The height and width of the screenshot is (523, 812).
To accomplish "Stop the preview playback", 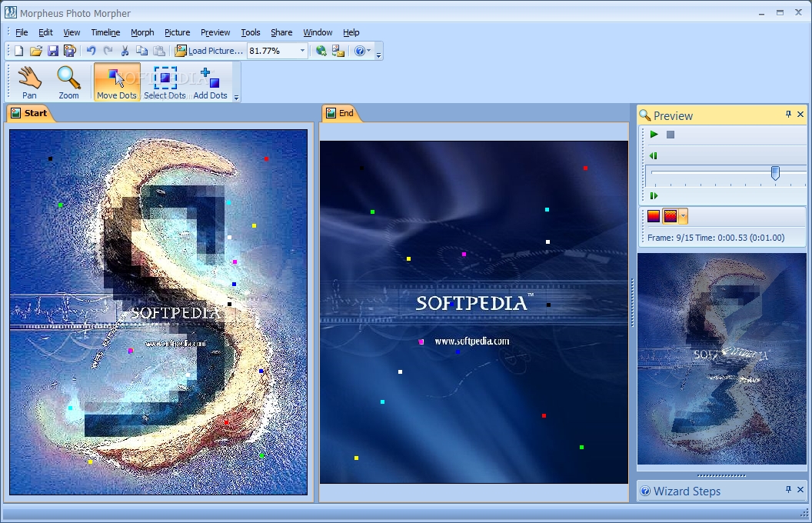I will point(670,135).
